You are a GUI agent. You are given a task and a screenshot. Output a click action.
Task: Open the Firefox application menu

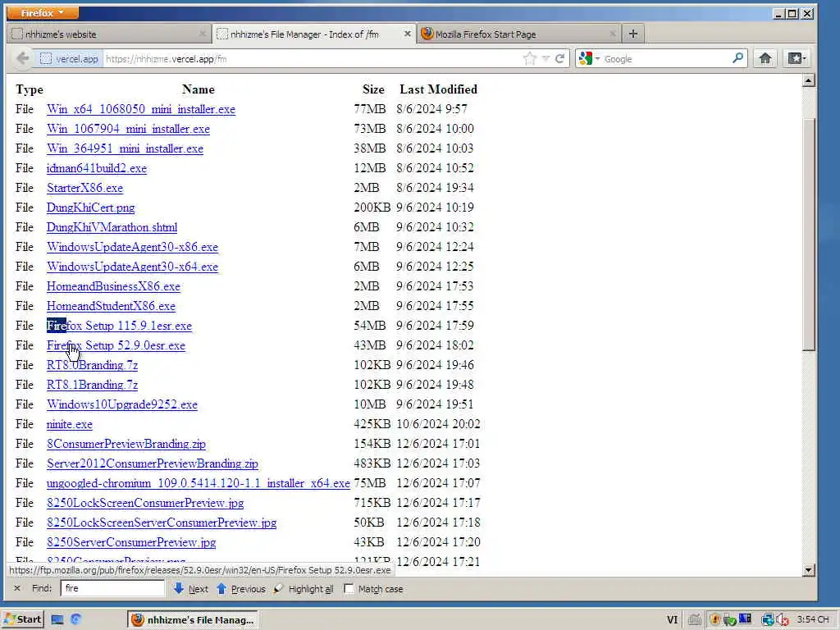pos(43,12)
